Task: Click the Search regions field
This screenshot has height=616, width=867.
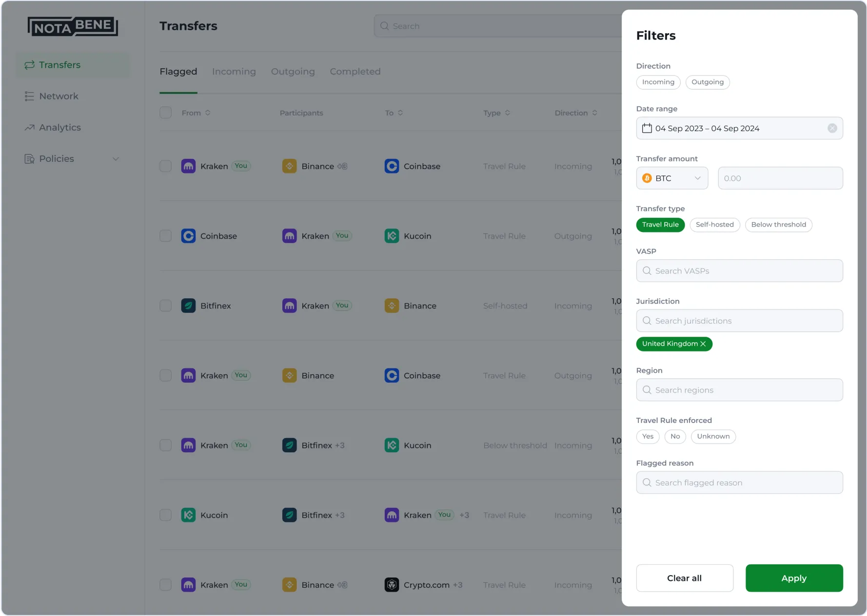Action: tap(739, 390)
